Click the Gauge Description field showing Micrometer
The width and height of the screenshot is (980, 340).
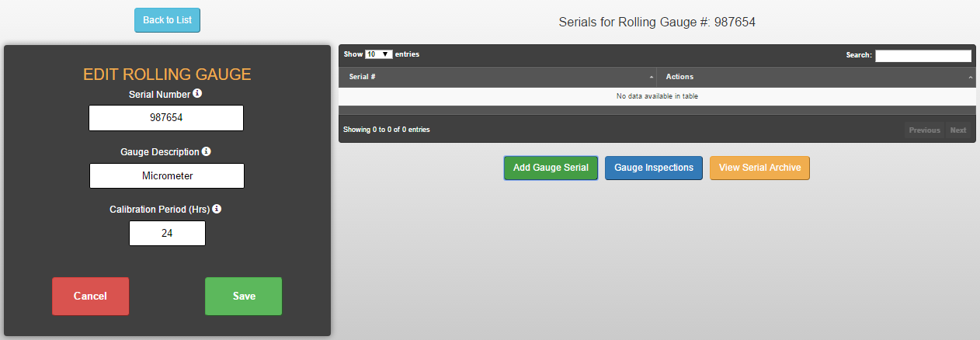167,175
